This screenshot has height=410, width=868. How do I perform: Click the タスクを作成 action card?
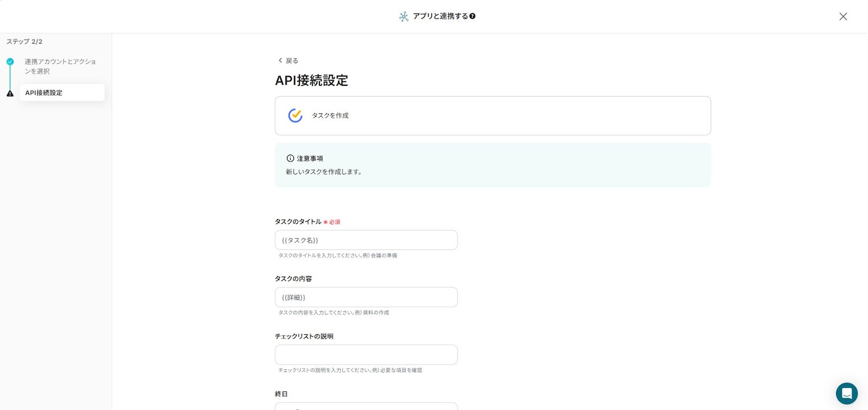(x=493, y=116)
